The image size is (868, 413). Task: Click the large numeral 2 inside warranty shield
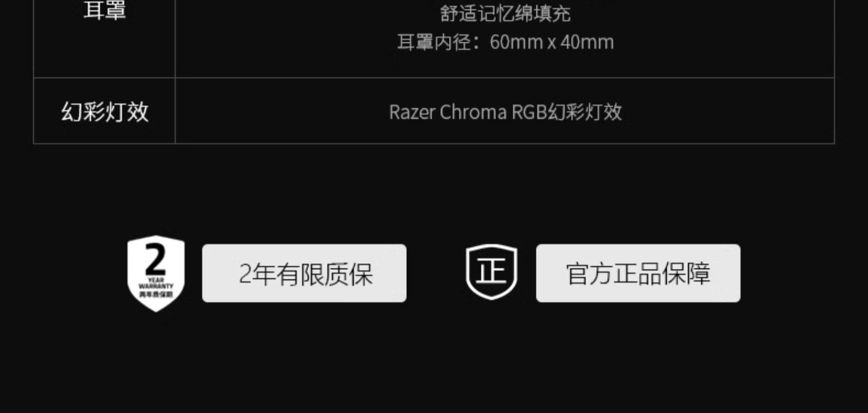[156, 259]
